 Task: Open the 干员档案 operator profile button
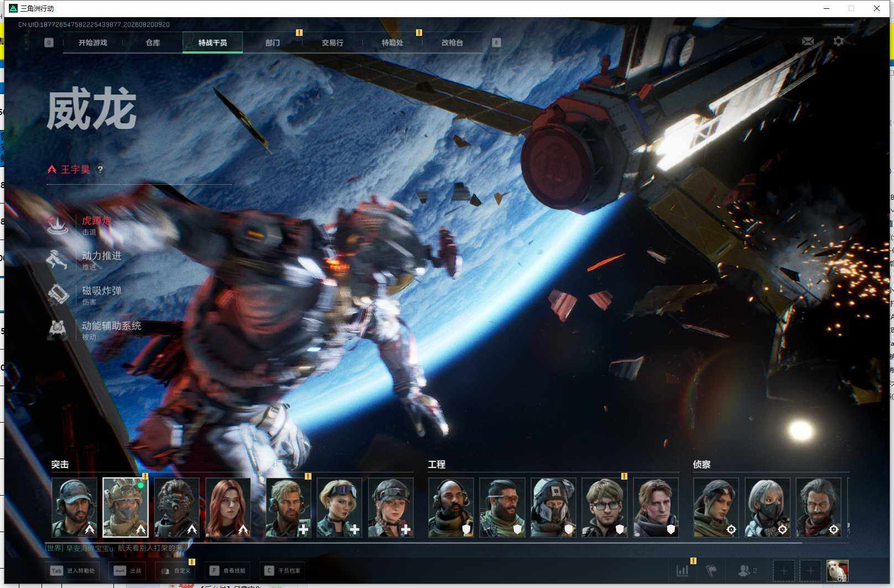(x=282, y=571)
